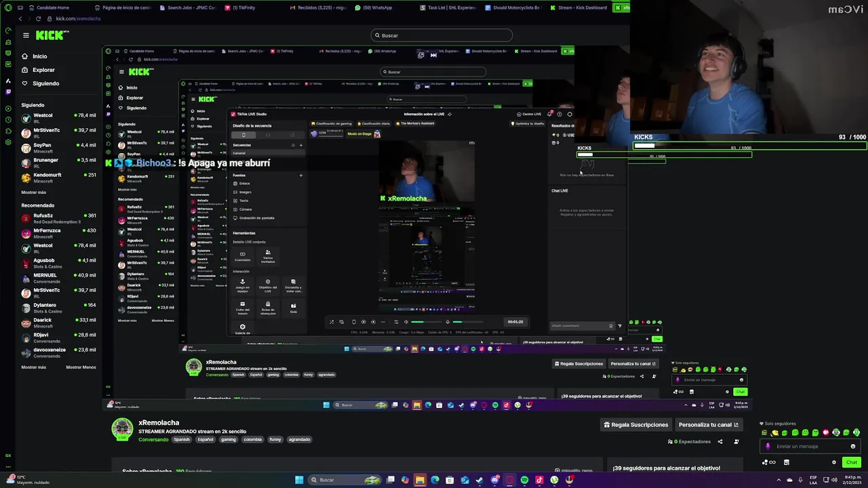Expand Mostrar más under the outermost Siguiendo list

click(x=34, y=192)
